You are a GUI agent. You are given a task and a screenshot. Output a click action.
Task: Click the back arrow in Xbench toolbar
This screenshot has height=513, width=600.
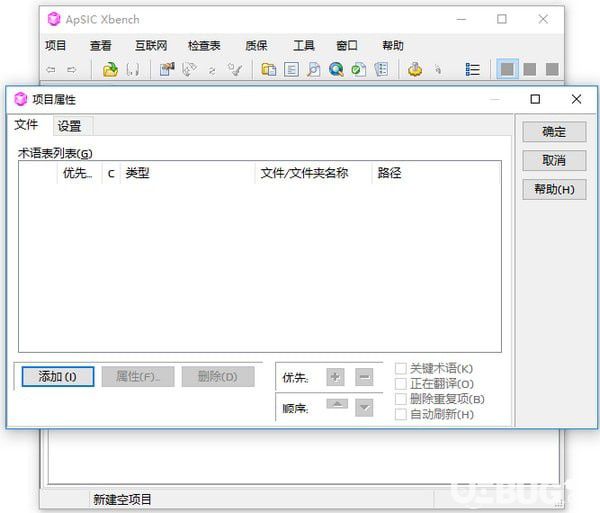click(x=51, y=70)
